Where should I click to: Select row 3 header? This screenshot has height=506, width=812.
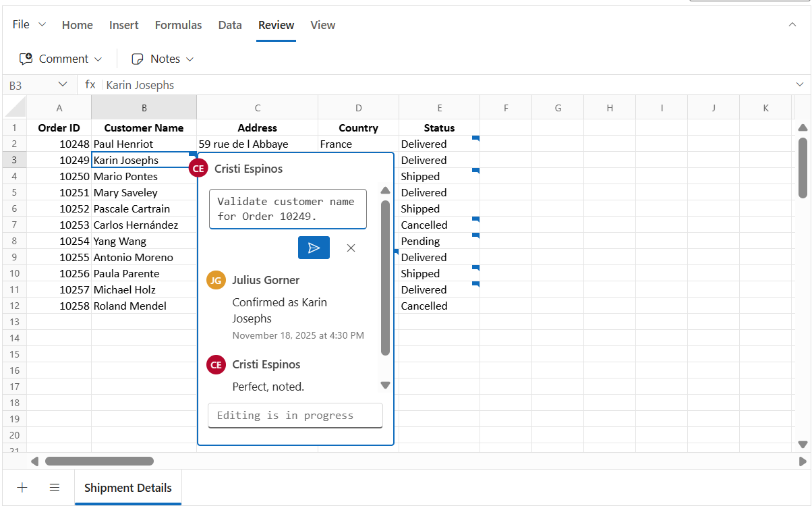tap(14, 160)
